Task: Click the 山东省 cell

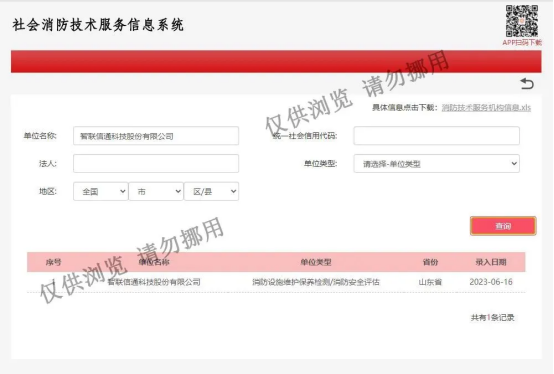Action: coord(430,282)
